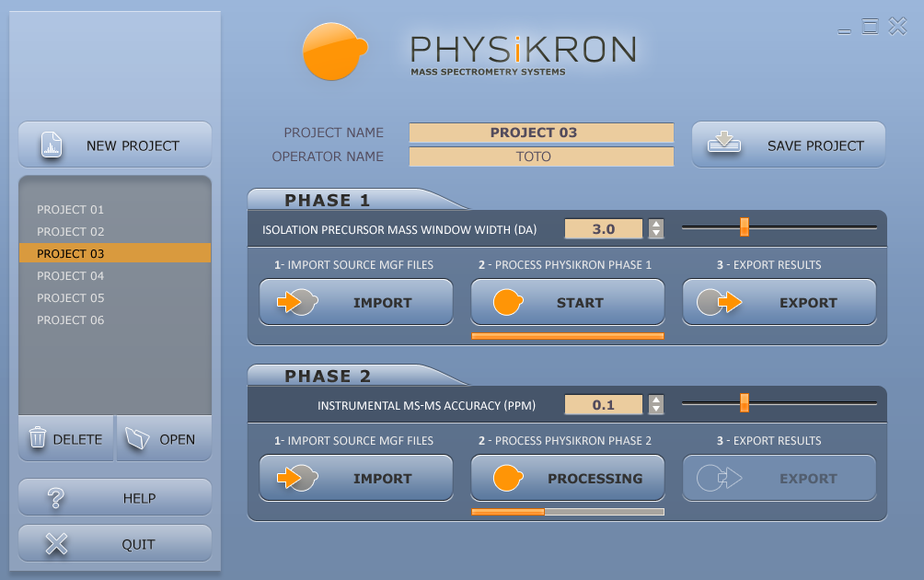Click the project name field PROJECT 03
This screenshot has width=924, height=580.
click(x=541, y=133)
